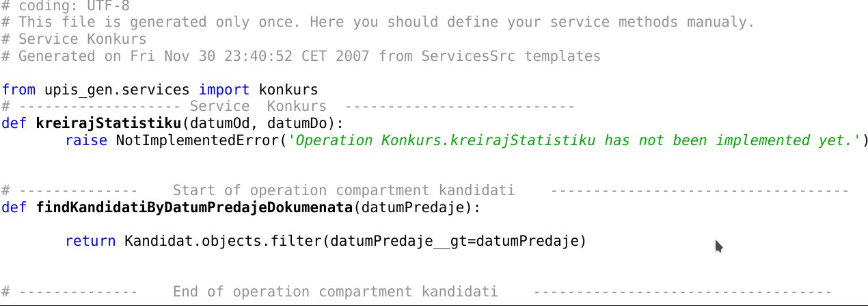Click the 'End of operation compartment kandidati' comment
868x306 pixels.
click(335, 292)
